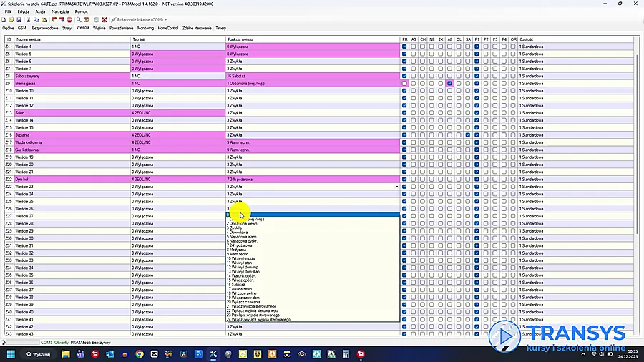Click the scissors Cut icon
This screenshot has width=644, height=362.
pyautogui.click(x=29, y=20)
